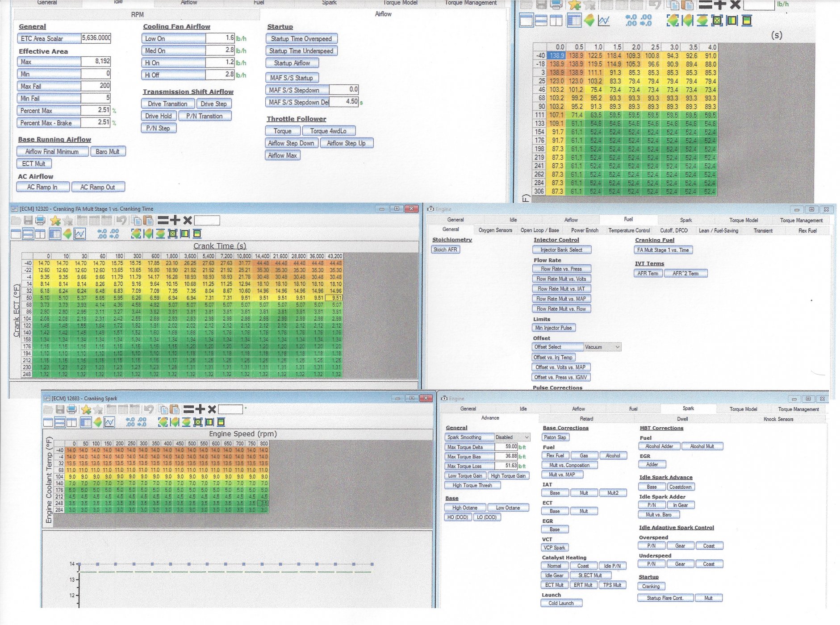The width and height of the screenshot is (840, 625).
Task: Click the Cold Launch button
Action: click(561, 603)
